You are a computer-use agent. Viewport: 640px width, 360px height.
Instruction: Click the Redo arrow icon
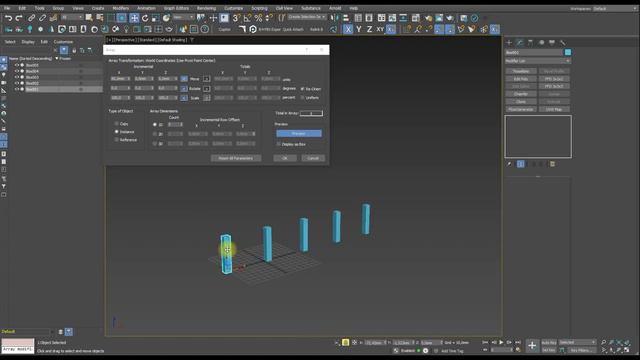pos(19,18)
